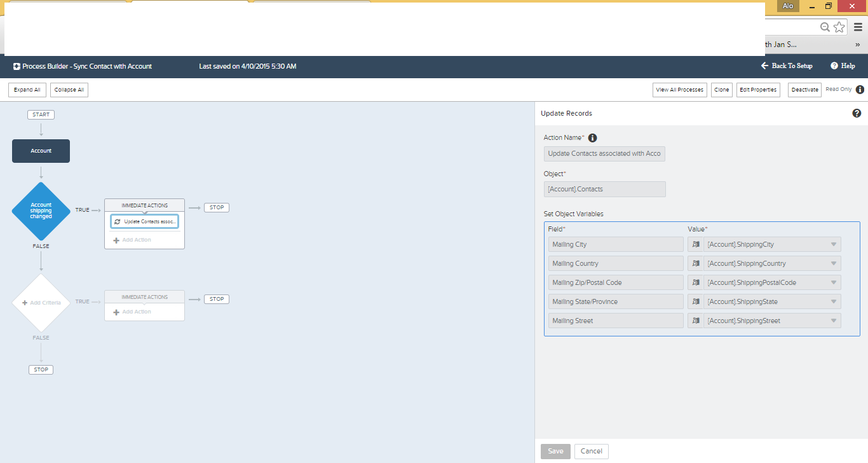Click the Set Object Variables label
Viewport: 868px width, 463px height.
[574, 214]
